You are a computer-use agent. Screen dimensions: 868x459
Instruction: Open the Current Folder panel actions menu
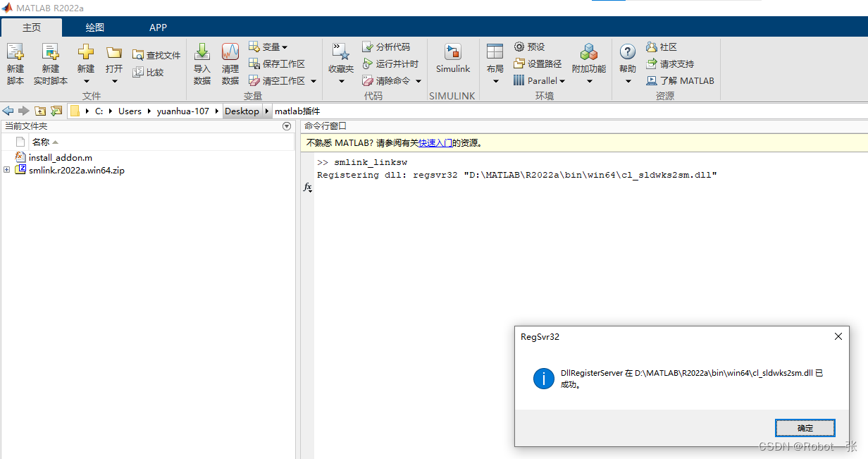coord(287,126)
